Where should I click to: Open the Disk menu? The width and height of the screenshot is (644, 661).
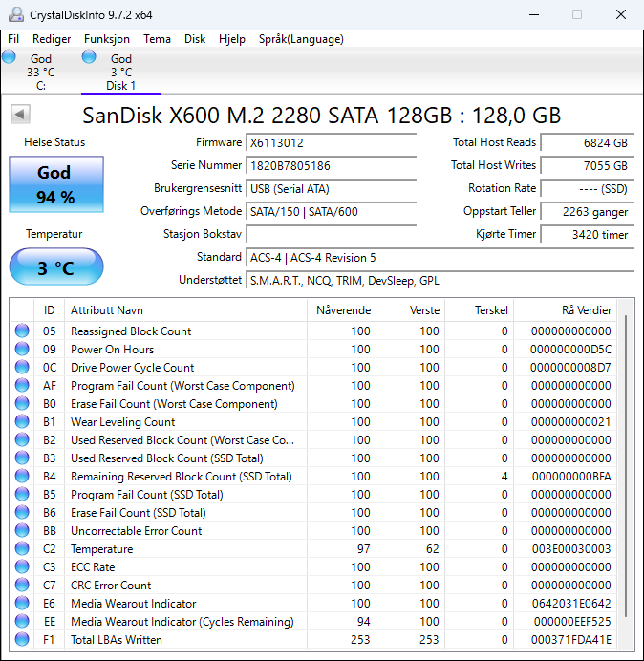point(195,39)
